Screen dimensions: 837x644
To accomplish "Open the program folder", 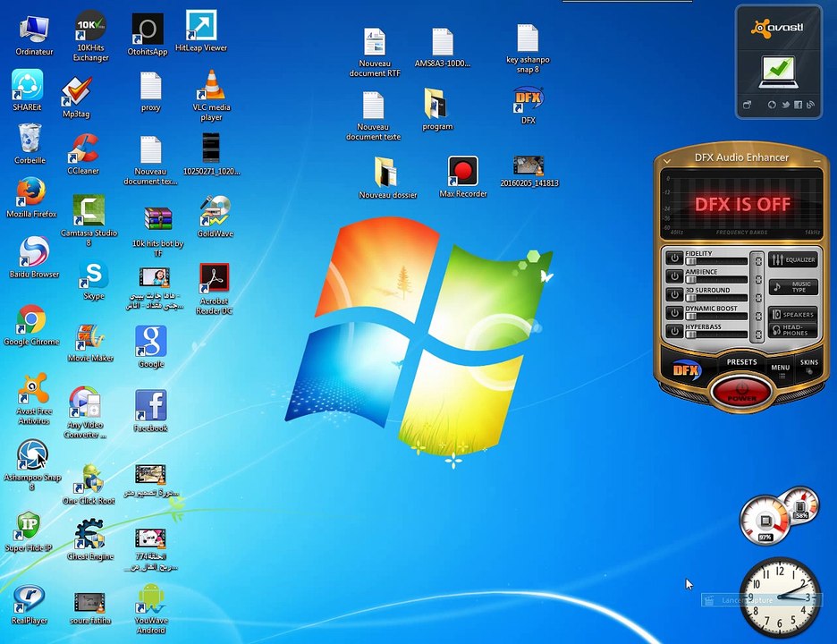I will point(437,109).
